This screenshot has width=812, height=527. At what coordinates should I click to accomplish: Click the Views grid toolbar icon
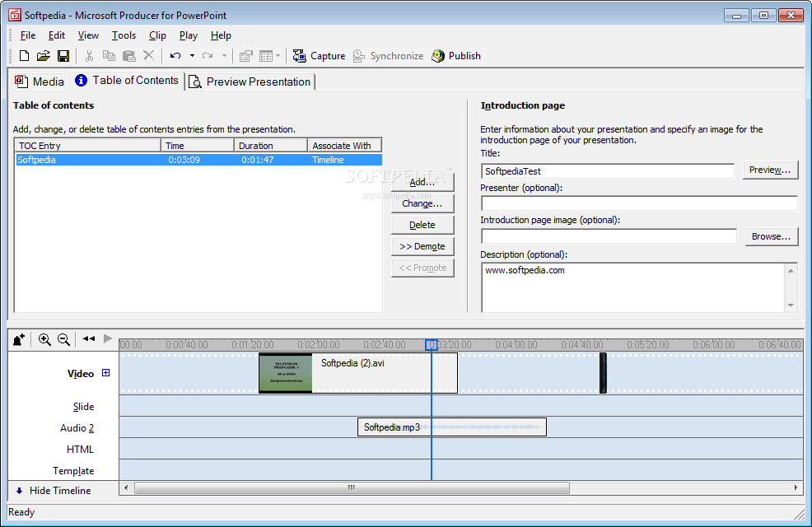pyautogui.click(x=266, y=56)
